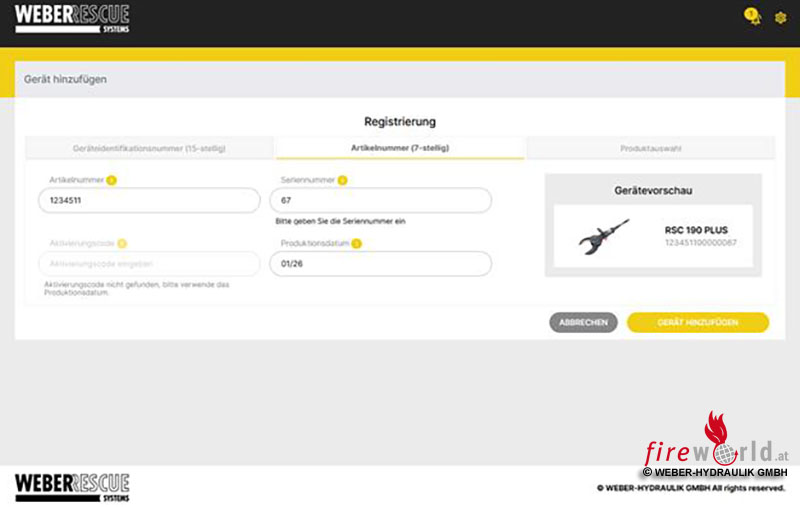
Task: Select the Artikelnummer (7-stellig) tab
Action: [x=400, y=148]
